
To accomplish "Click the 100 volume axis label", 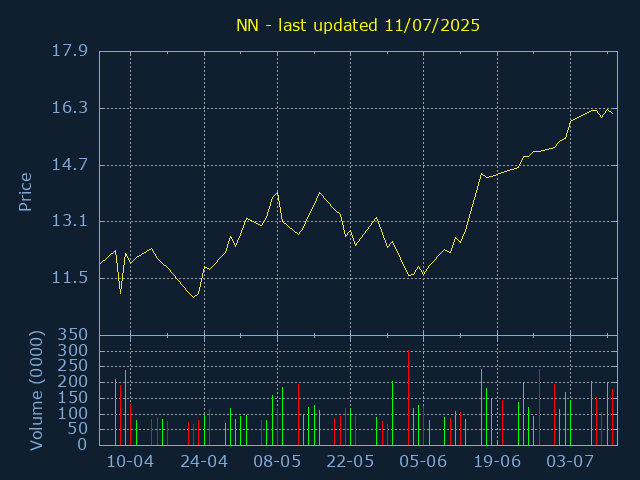I will (x=73, y=413).
